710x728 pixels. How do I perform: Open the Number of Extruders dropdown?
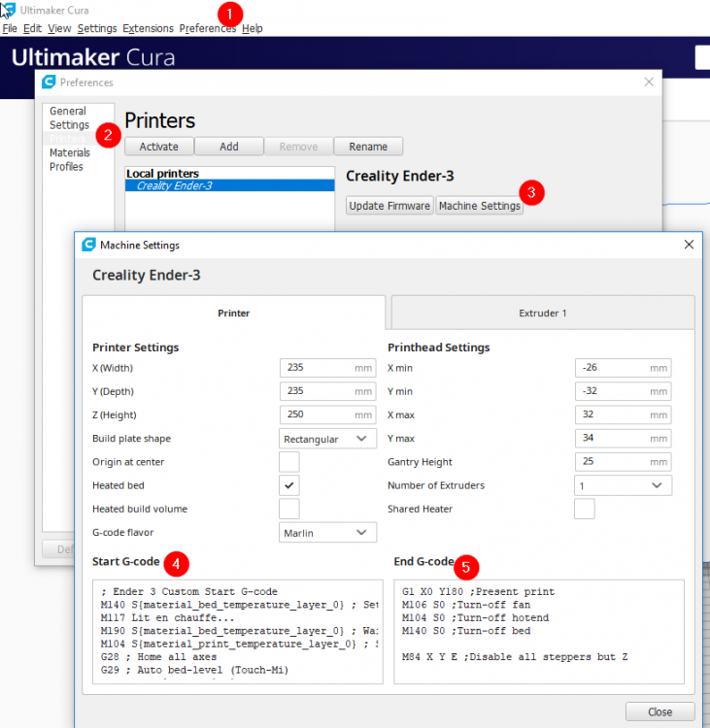(624, 485)
